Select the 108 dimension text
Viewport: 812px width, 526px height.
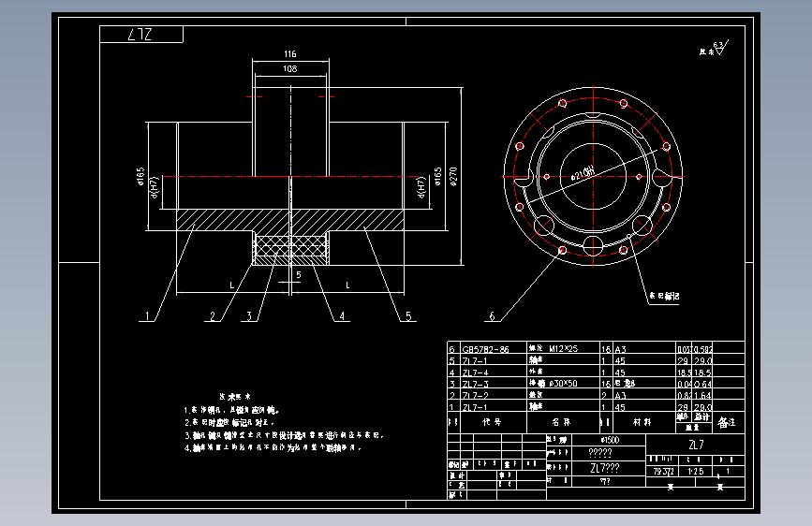click(290, 69)
